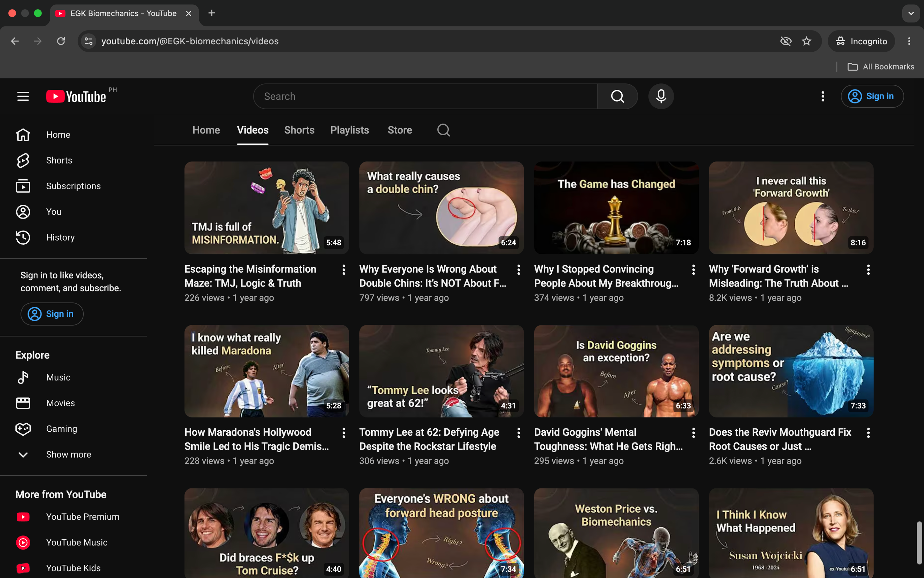Open Chrome three-dot menu
924x578 pixels.
pos(909,41)
